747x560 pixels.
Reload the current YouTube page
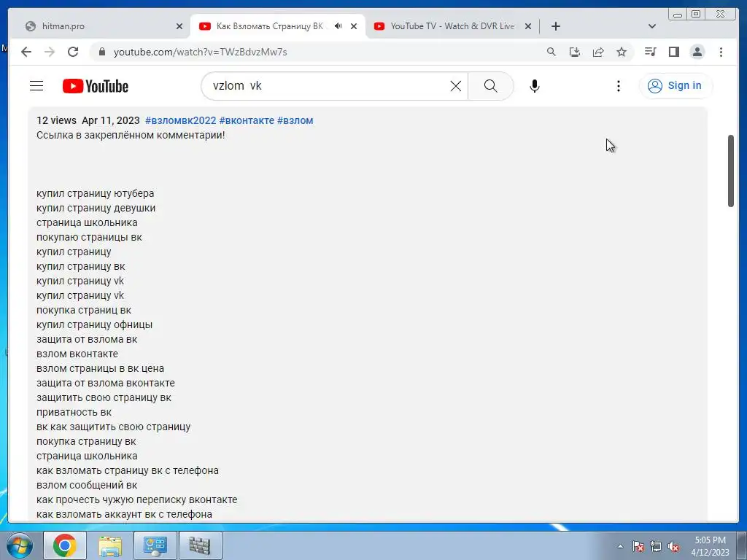[73, 52]
